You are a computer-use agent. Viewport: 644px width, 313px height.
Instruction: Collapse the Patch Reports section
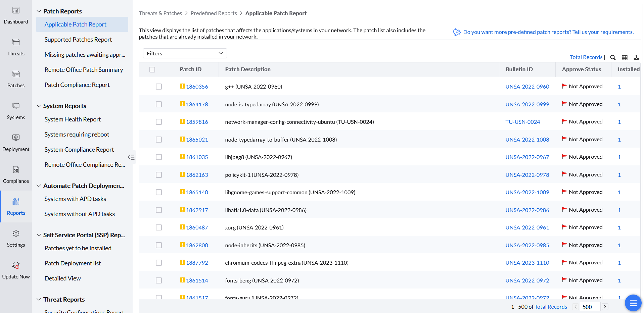click(39, 11)
